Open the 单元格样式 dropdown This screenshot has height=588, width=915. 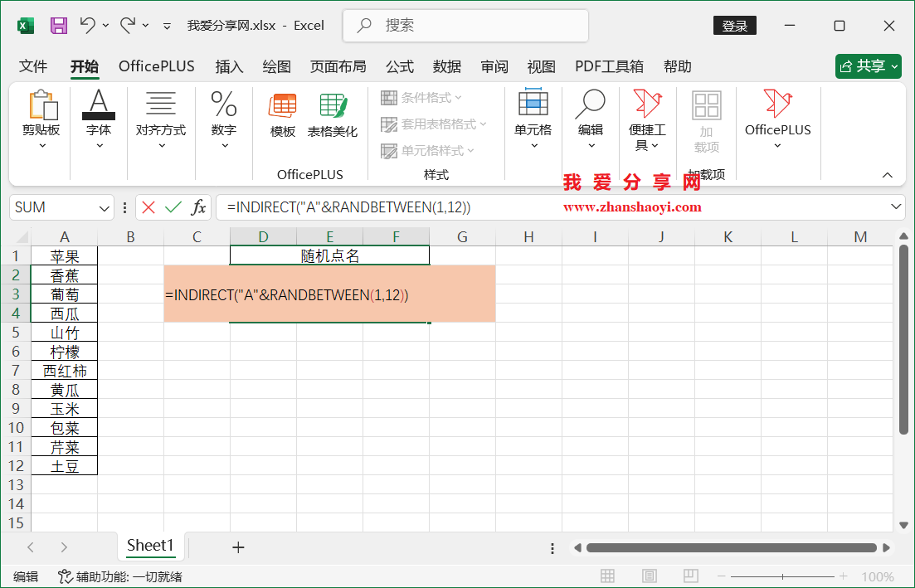(x=428, y=151)
